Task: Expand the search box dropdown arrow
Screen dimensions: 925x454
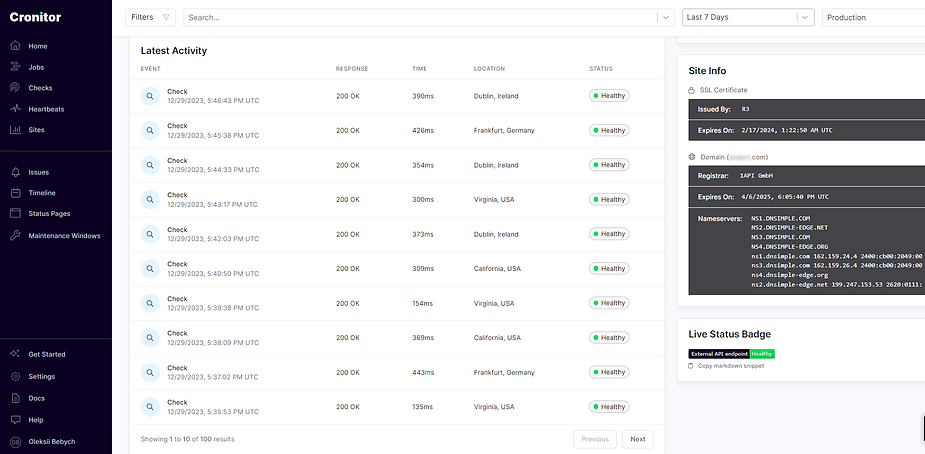Action: pos(666,17)
